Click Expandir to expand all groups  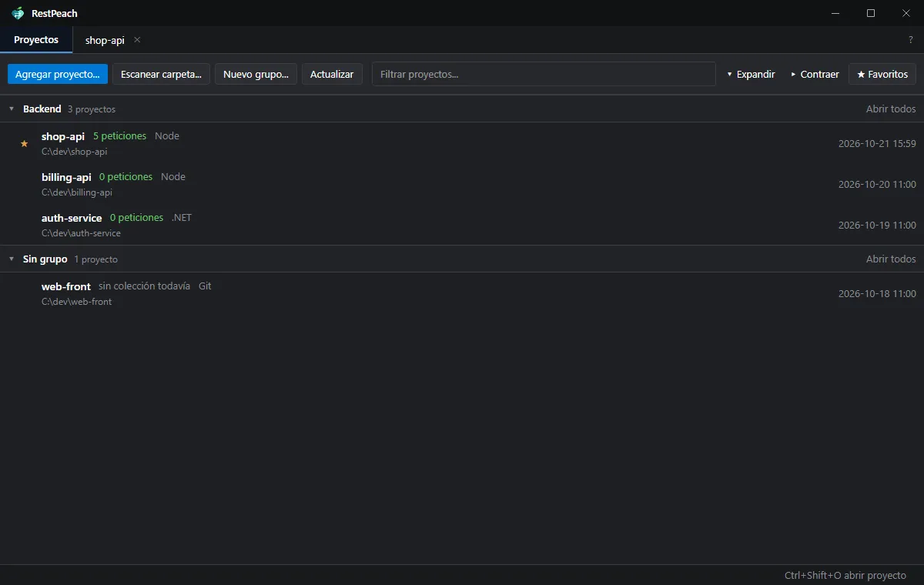[751, 74]
